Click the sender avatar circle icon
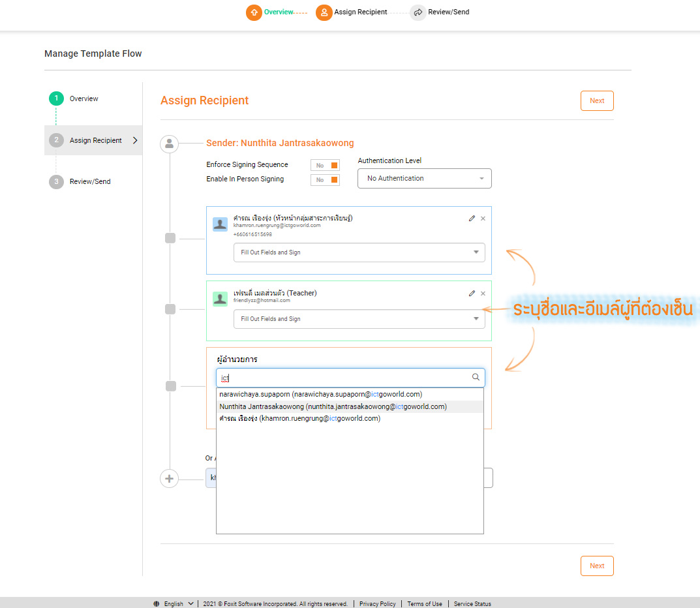 169,144
